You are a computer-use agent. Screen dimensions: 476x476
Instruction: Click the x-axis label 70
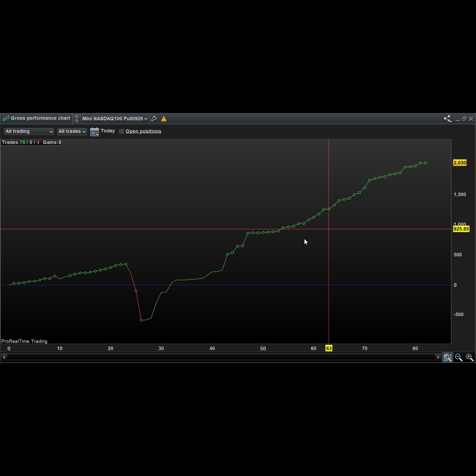(x=365, y=348)
